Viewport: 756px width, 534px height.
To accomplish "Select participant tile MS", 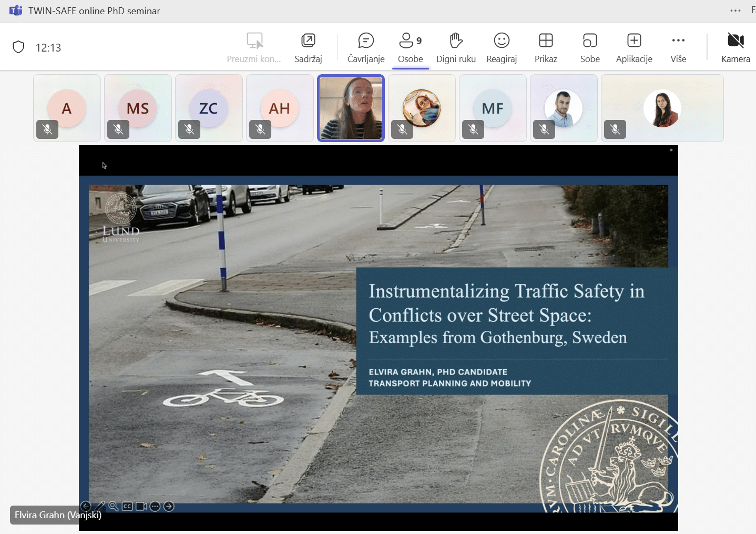I will pos(138,108).
